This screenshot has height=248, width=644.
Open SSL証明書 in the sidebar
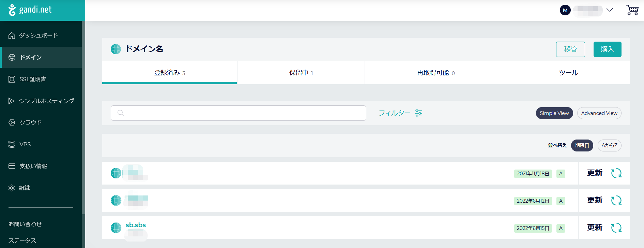click(x=33, y=79)
